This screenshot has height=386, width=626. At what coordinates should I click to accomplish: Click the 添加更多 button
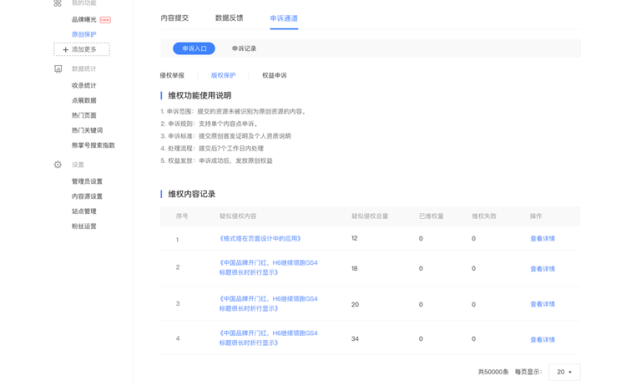click(81, 49)
